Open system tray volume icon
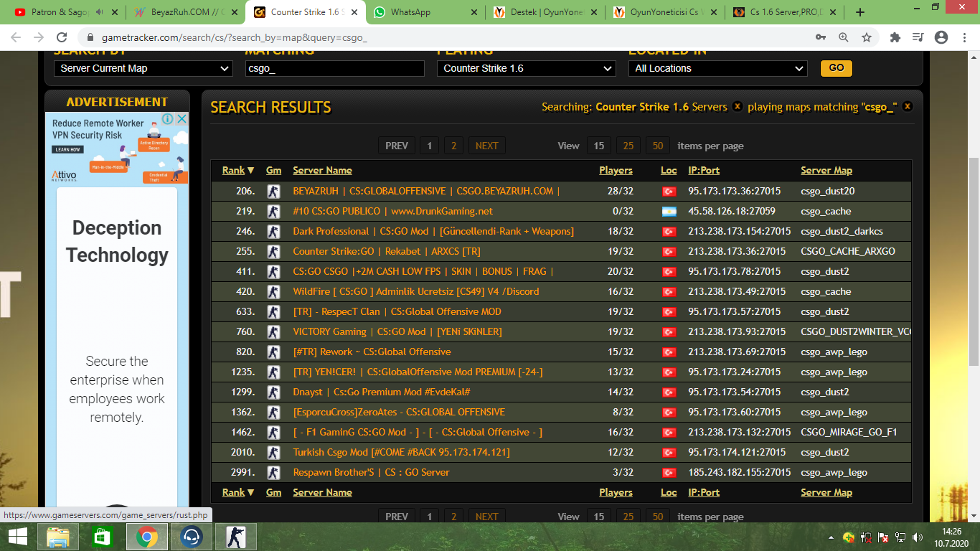 (916, 537)
